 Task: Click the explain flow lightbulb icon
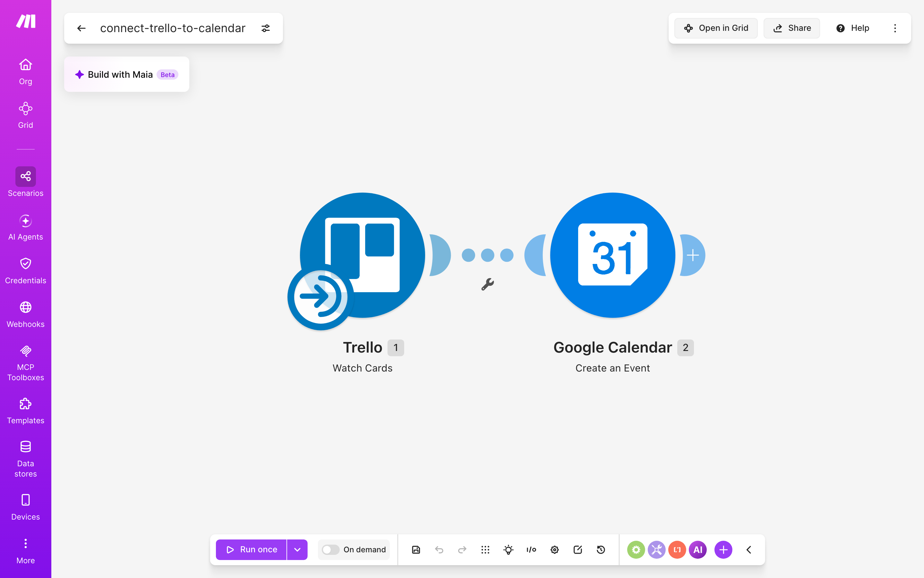(509, 550)
